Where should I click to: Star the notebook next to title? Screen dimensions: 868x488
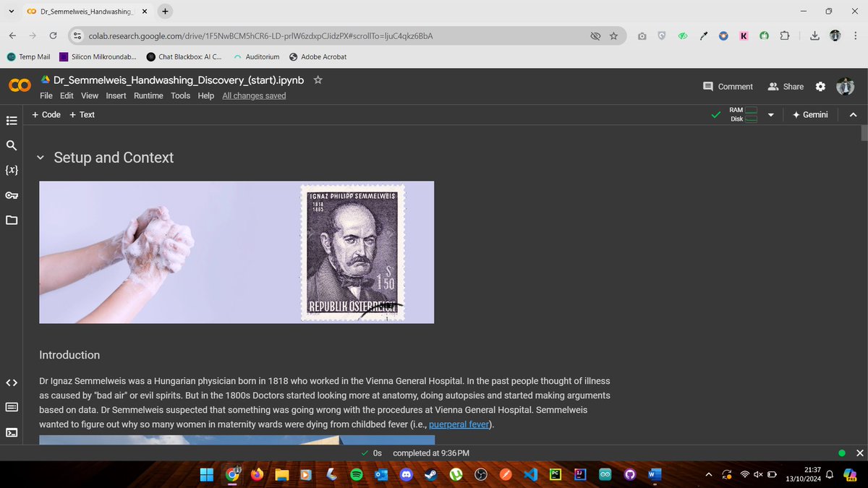click(x=318, y=80)
